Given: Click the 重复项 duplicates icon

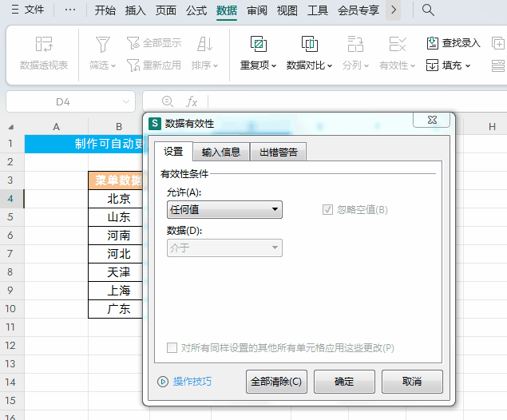Looking at the screenshot, I should click(259, 44).
